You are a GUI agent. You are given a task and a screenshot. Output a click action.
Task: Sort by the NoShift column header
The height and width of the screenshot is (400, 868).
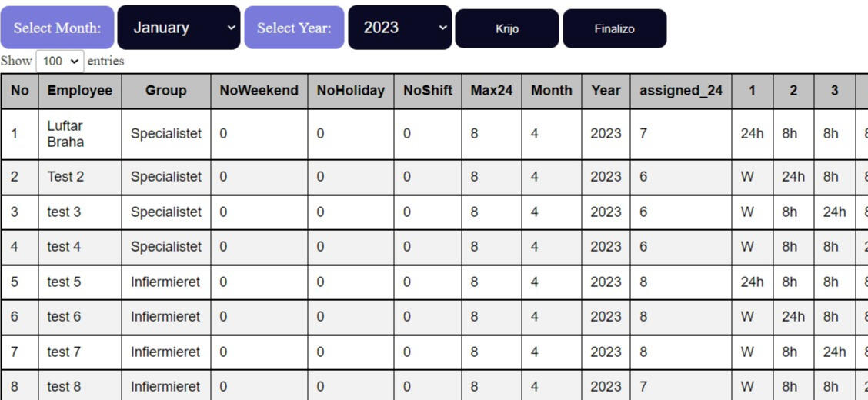[x=428, y=91]
